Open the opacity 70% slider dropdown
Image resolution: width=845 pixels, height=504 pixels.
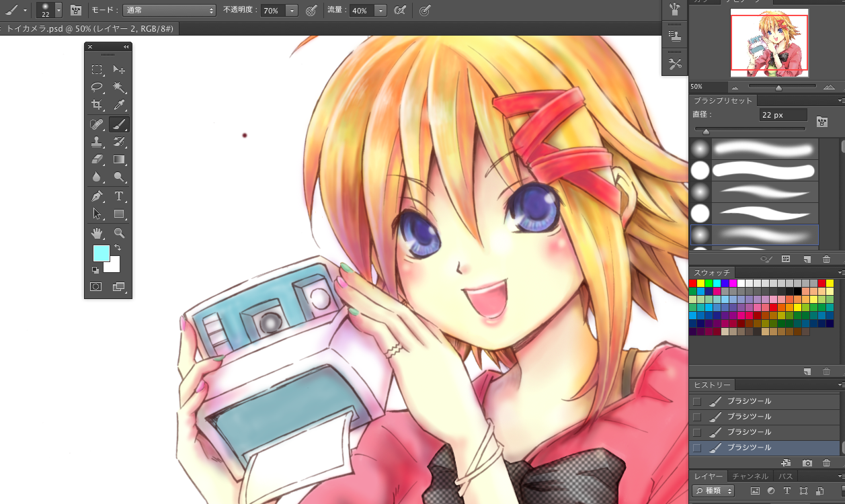292,11
